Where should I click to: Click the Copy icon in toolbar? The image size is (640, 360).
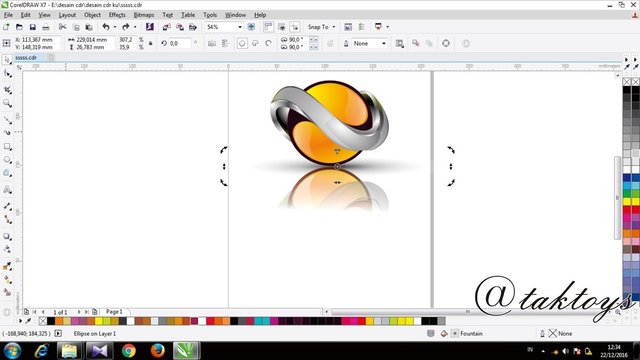point(76,27)
